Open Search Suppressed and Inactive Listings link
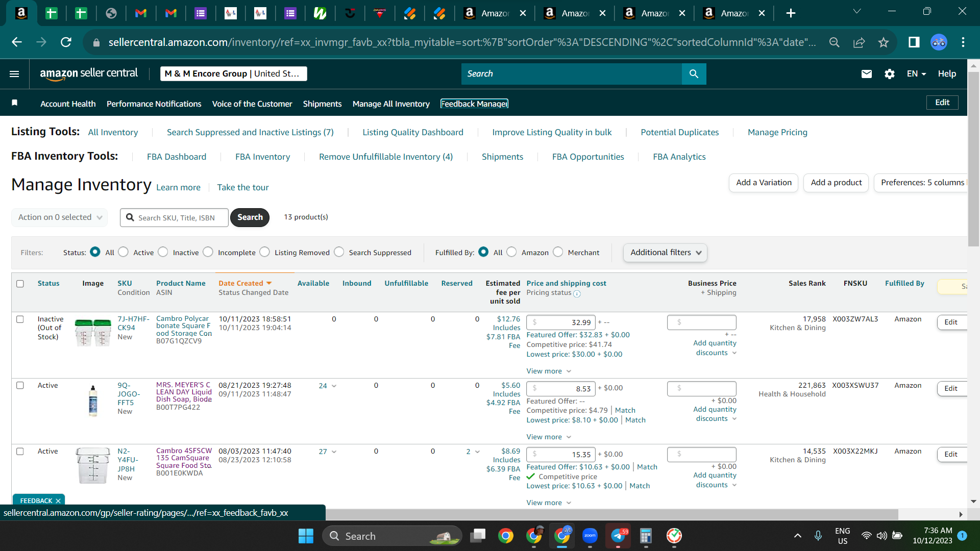980x551 pixels. click(250, 133)
